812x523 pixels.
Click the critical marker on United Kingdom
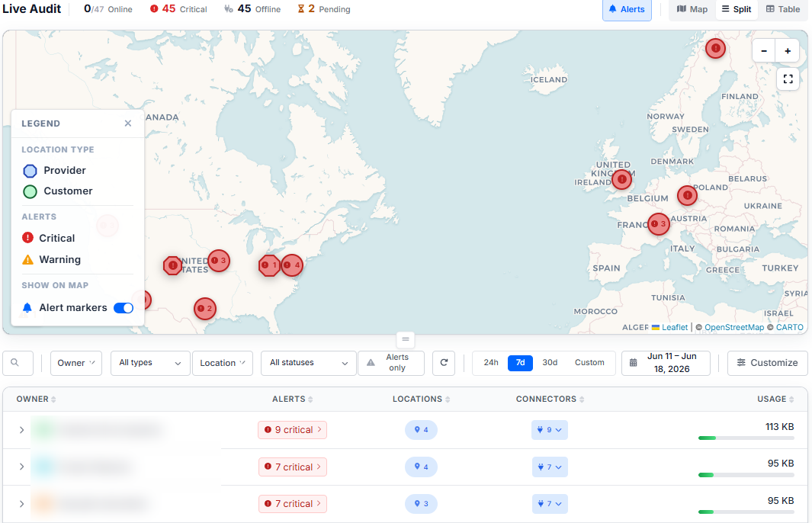[x=621, y=180]
